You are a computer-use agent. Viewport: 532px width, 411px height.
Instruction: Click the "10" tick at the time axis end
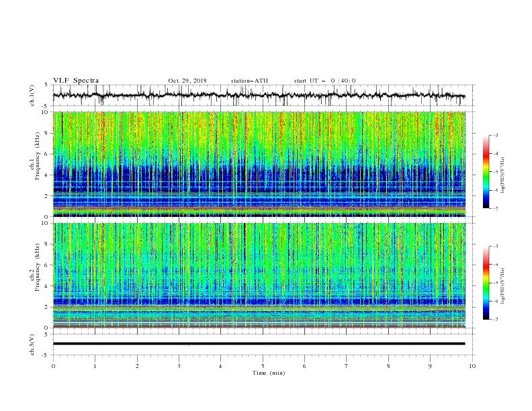click(x=472, y=366)
